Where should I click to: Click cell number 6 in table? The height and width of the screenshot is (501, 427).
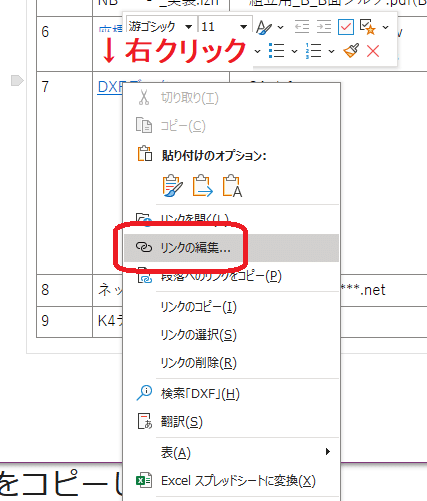pos(45,32)
